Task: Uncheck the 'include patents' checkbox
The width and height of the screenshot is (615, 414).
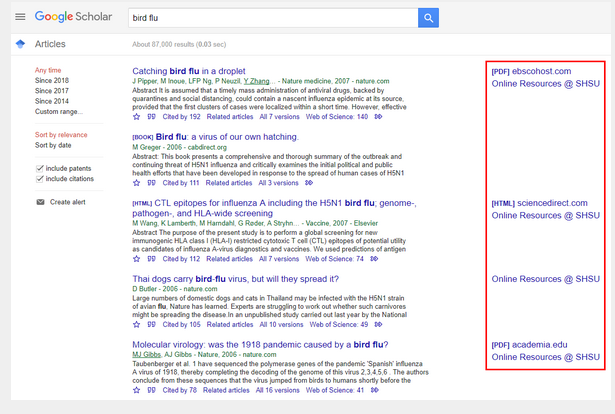Action: [40, 168]
